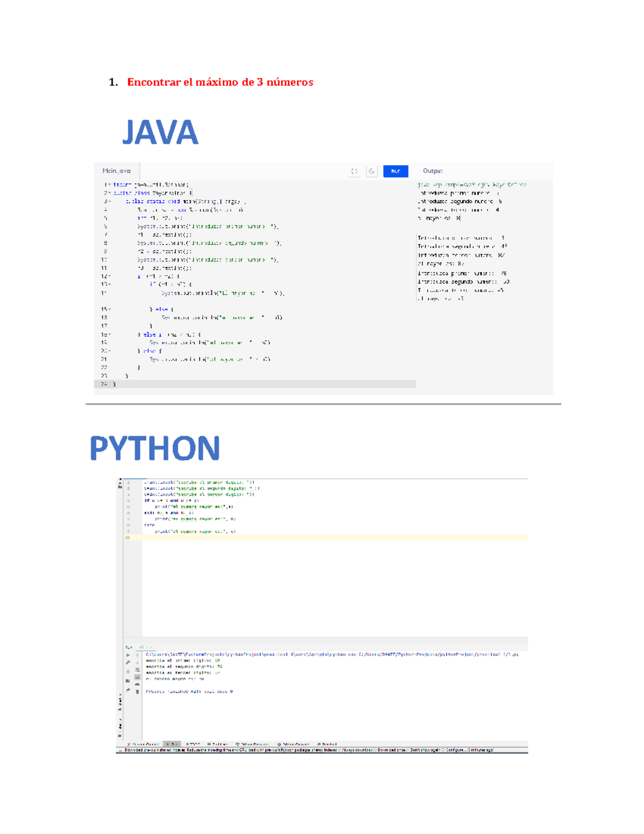Open the Run tool window tab at bottom

coord(172,744)
